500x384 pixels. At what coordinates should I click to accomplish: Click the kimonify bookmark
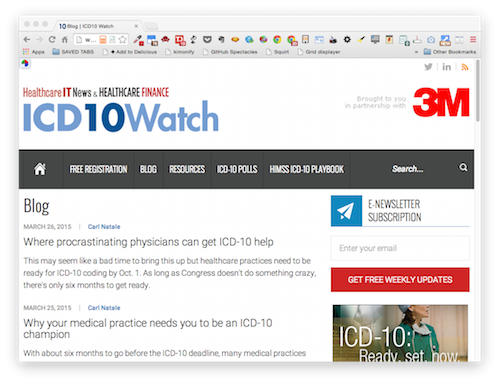(180, 52)
